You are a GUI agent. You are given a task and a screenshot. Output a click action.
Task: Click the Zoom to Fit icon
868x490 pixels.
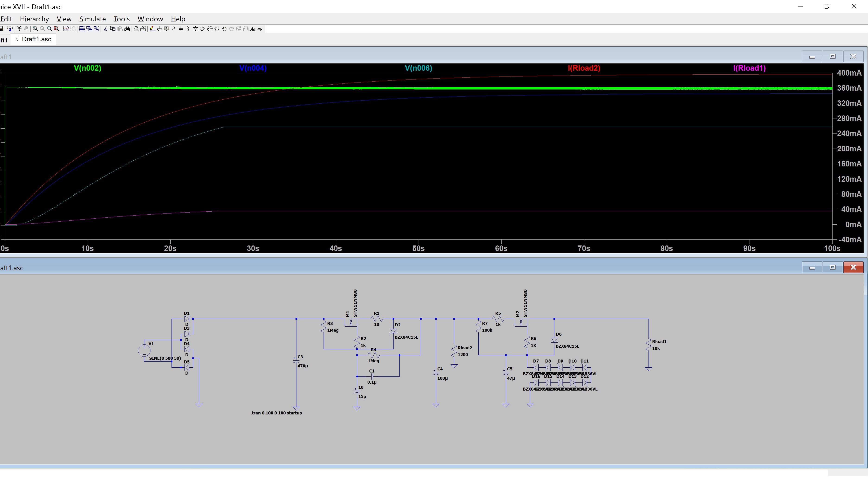pos(57,29)
